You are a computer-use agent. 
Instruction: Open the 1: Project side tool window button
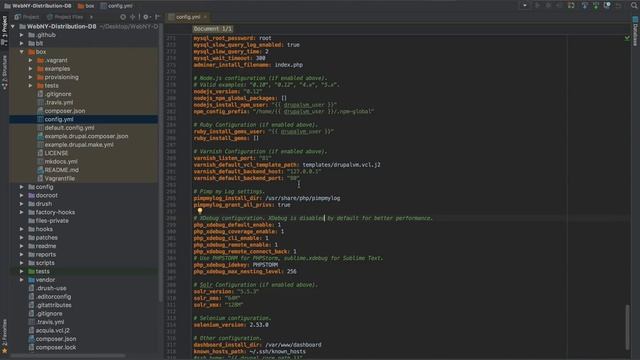(4, 30)
